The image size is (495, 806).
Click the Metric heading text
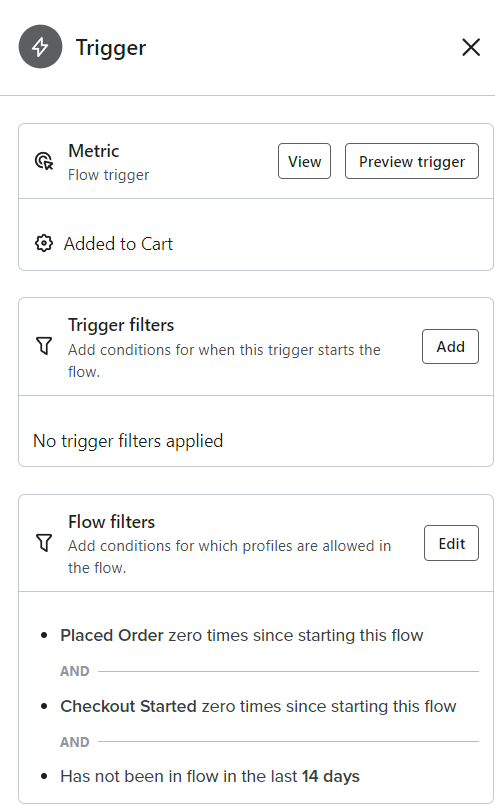94,151
